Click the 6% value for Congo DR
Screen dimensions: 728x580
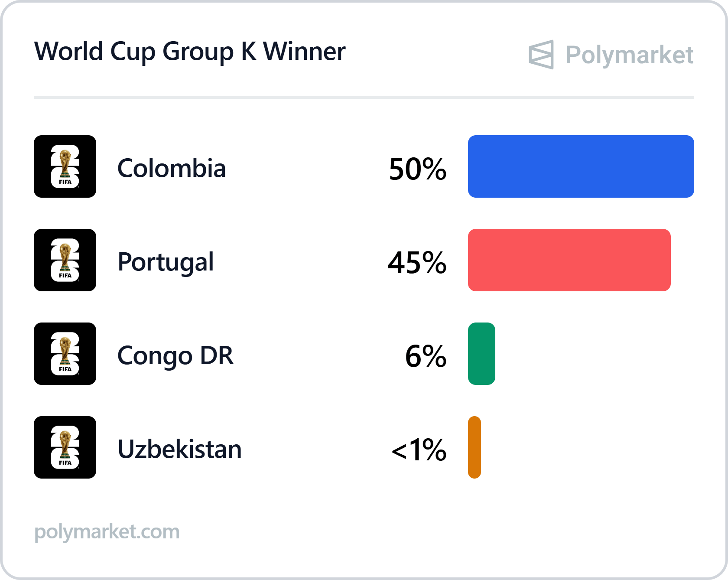click(x=426, y=356)
